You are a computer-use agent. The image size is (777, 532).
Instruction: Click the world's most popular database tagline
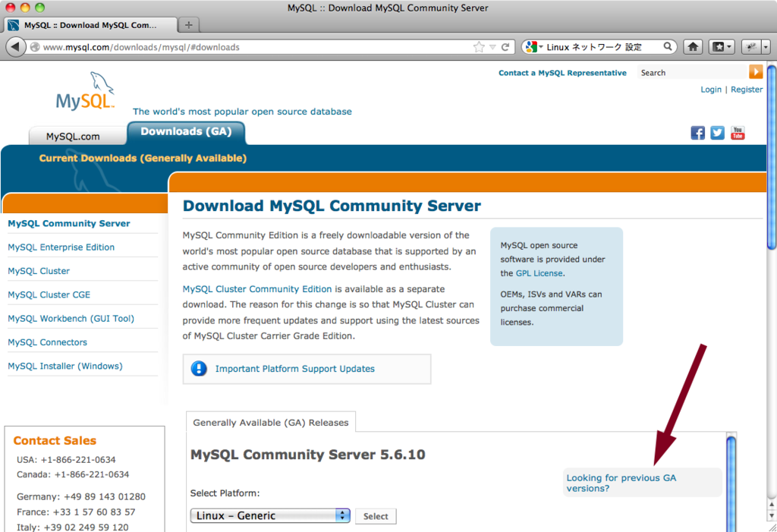pos(242,112)
